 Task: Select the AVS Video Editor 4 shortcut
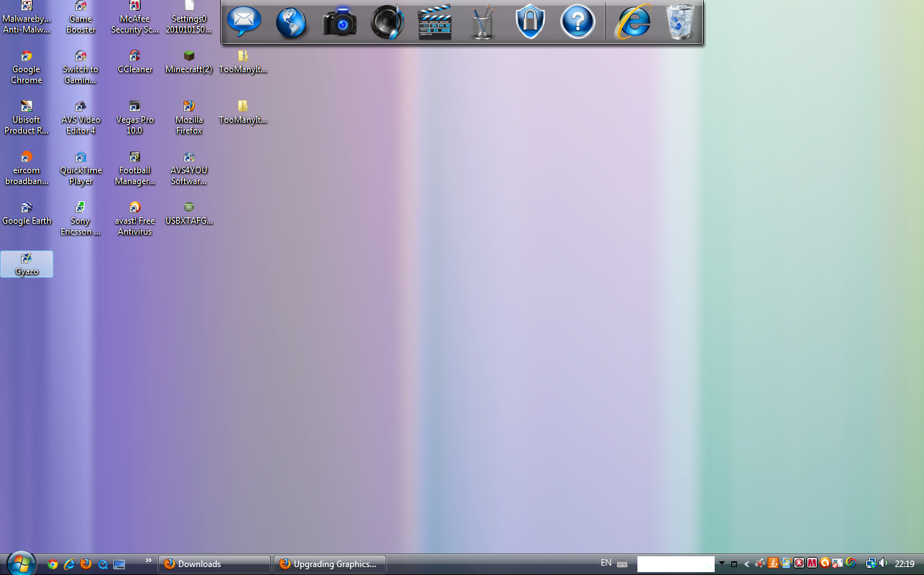[x=81, y=118]
